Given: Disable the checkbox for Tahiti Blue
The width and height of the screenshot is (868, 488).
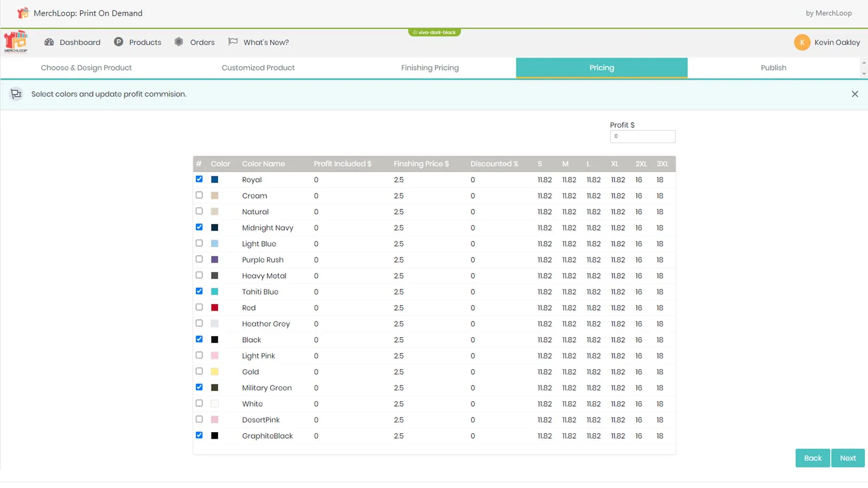Looking at the screenshot, I should tap(199, 291).
